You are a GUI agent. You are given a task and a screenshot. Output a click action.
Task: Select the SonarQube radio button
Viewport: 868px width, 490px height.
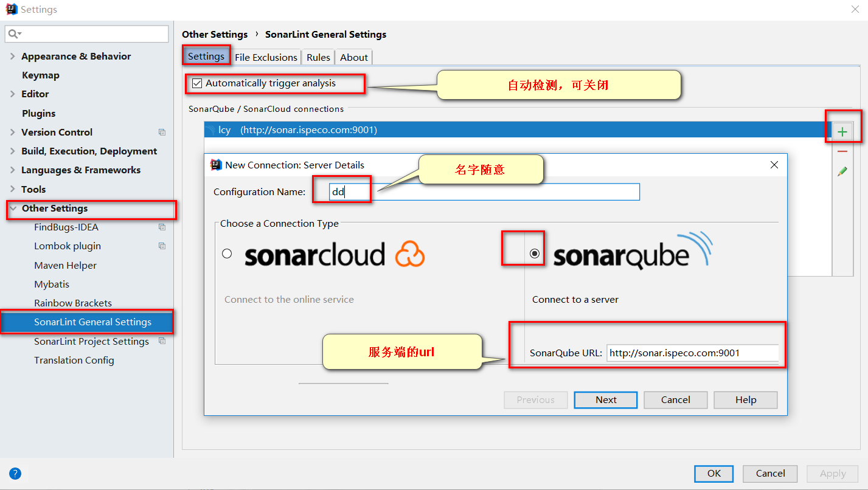(535, 254)
